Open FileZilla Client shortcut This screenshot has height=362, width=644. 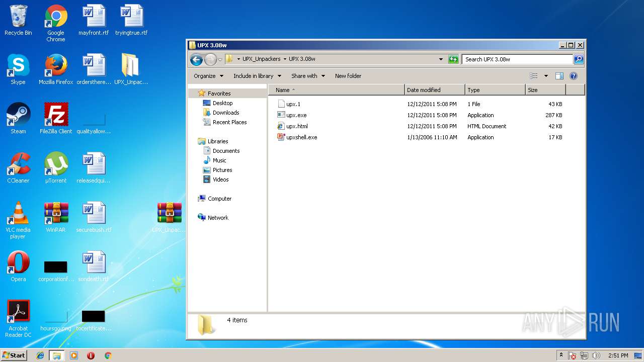tap(56, 119)
